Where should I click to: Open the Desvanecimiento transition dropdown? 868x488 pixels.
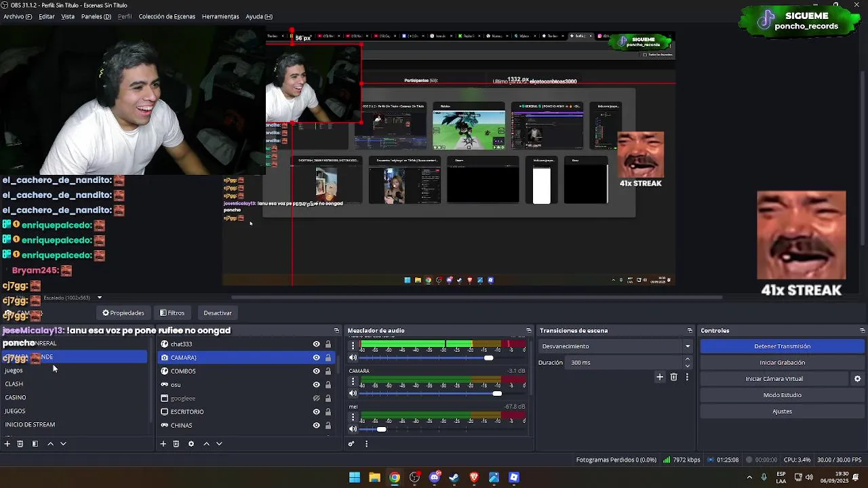[x=616, y=346]
